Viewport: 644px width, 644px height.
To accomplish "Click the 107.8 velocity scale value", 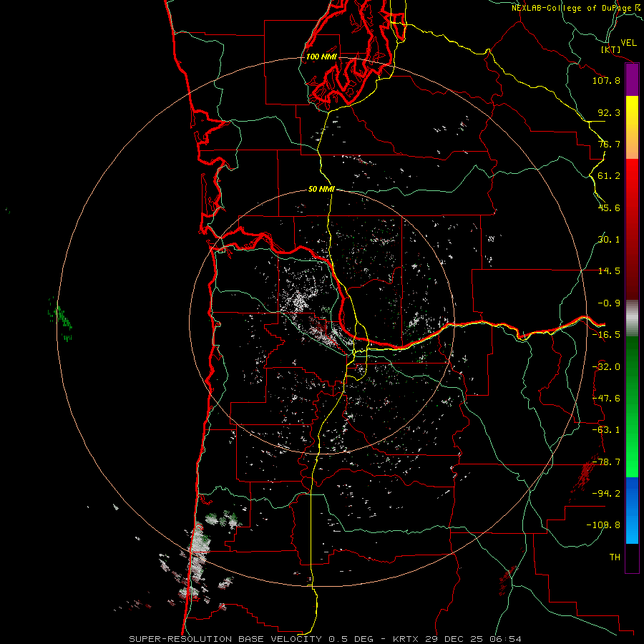I will point(606,80).
